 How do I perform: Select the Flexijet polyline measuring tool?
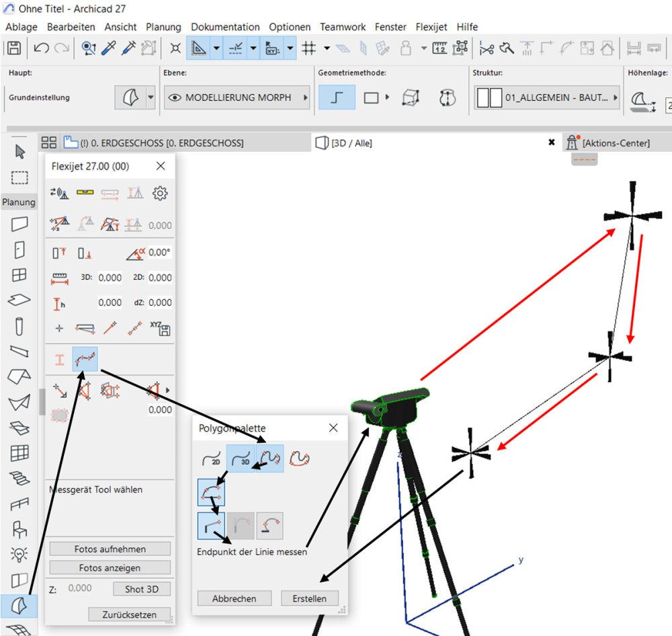click(85, 359)
